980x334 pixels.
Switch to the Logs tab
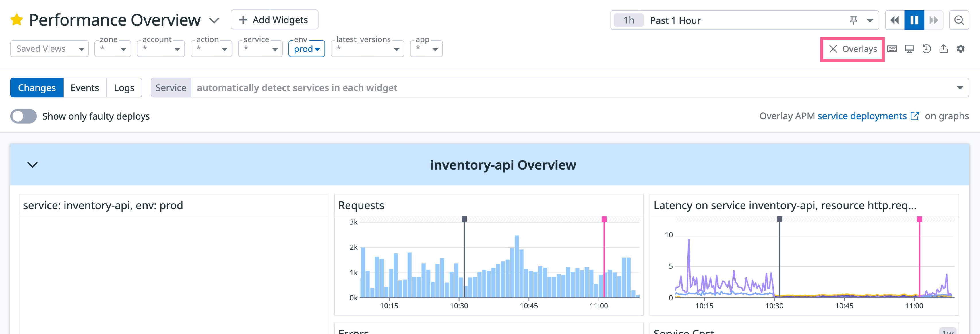pos(124,88)
